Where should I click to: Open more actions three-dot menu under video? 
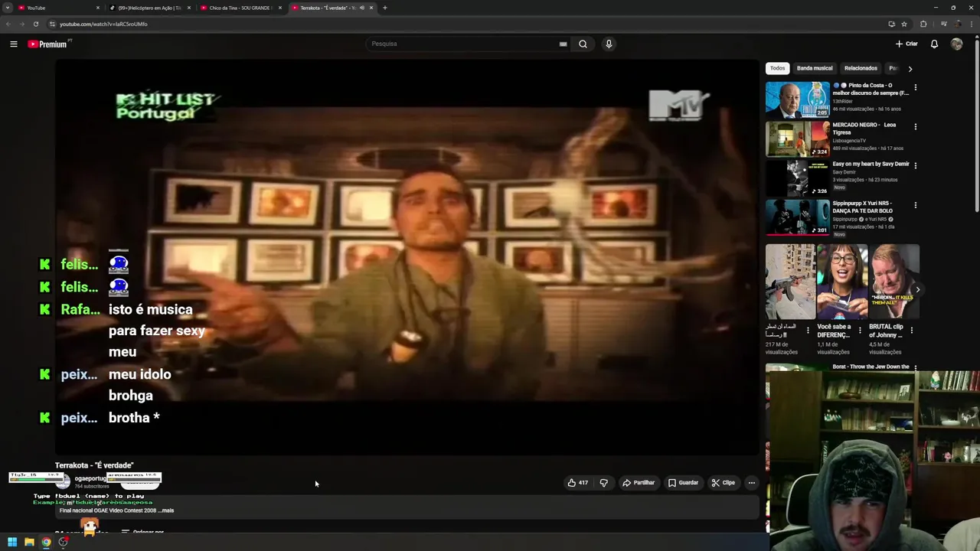pos(751,483)
